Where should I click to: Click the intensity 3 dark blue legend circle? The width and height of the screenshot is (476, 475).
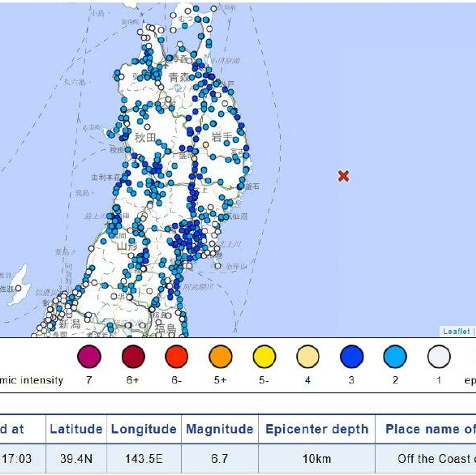pos(352,356)
